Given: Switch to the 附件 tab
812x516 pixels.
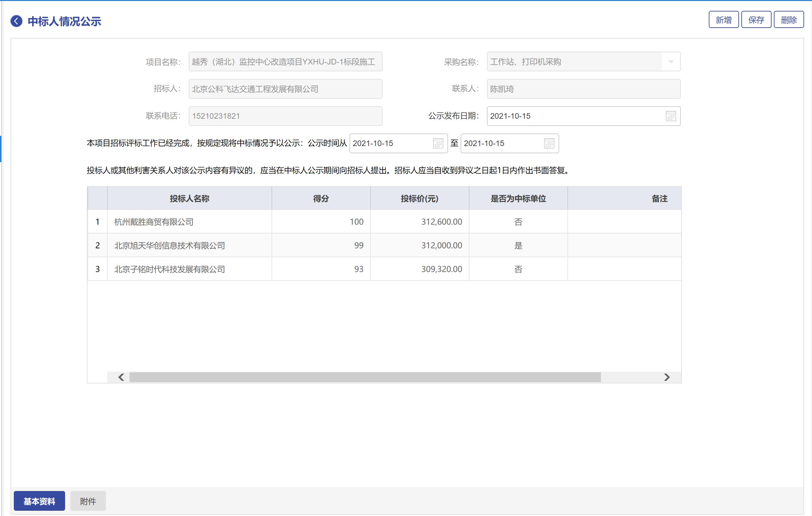Looking at the screenshot, I should pos(88,501).
